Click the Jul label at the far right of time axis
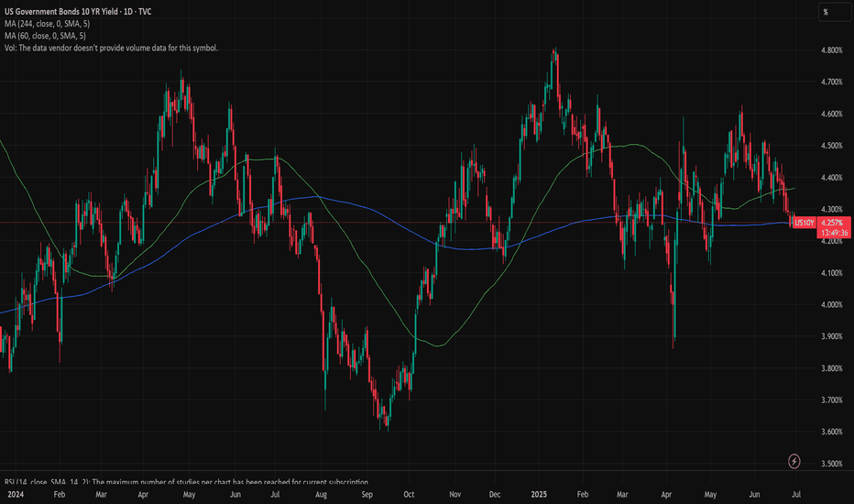The height and width of the screenshot is (504, 854). (795, 494)
